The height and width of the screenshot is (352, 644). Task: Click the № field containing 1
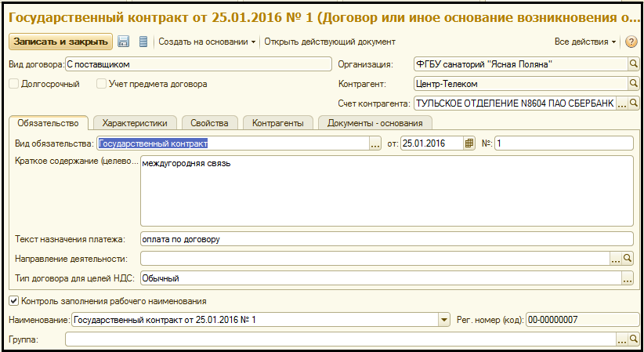(564, 143)
